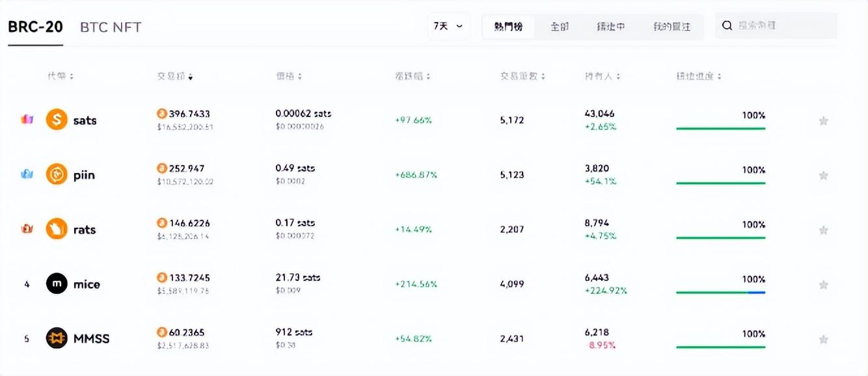Viewport: 868px width, 376px height.
Task: Click the 0.17 sats price
Action: pyautogui.click(x=295, y=223)
